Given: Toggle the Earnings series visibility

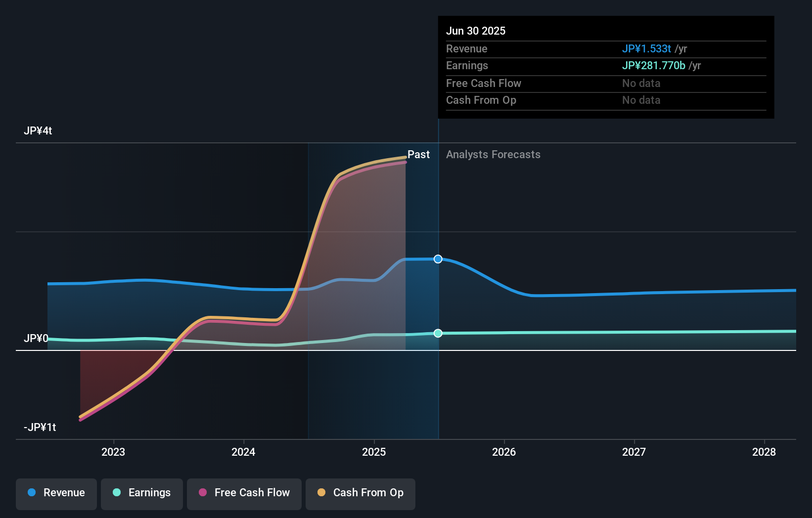Looking at the screenshot, I should (x=141, y=494).
